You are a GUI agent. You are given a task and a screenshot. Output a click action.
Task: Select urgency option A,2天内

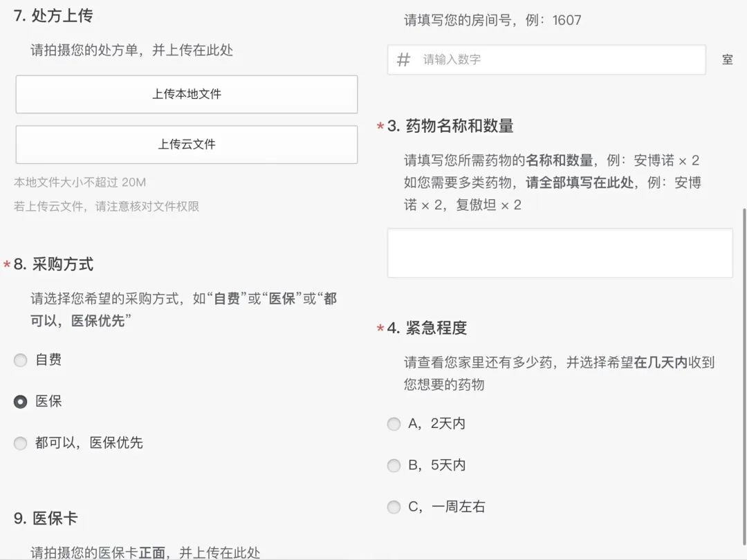394,424
